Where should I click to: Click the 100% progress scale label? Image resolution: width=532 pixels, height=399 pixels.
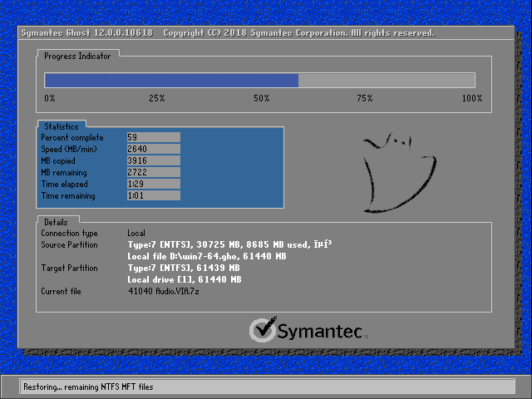[472, 98]
